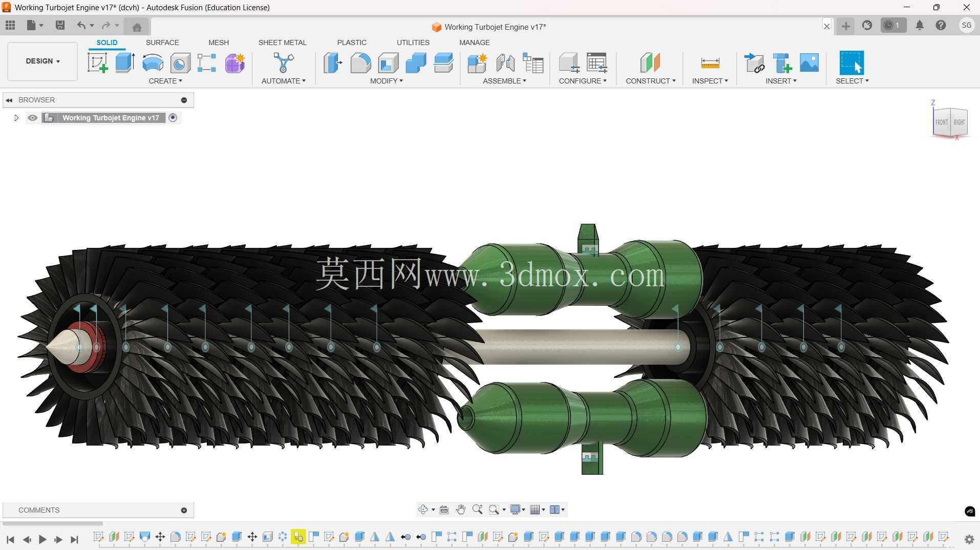
Task: Click the SOLID tab
Action: [107, 43]
